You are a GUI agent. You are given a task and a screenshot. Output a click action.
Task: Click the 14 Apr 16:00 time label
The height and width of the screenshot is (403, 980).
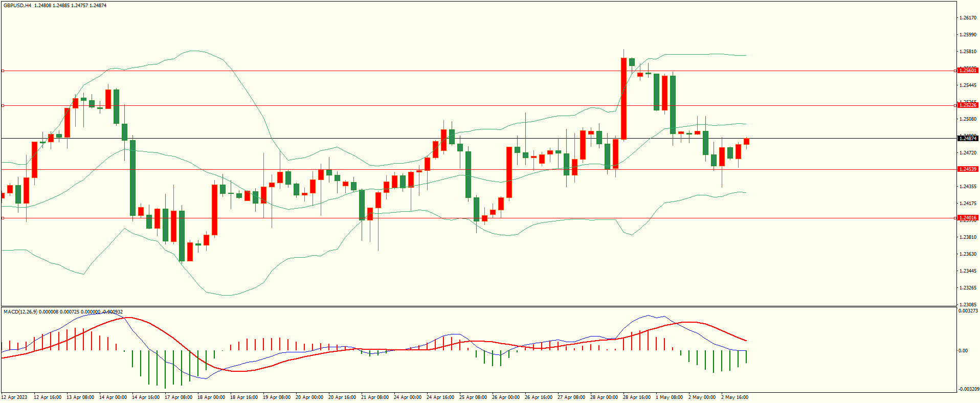click(x=146, y=397)
